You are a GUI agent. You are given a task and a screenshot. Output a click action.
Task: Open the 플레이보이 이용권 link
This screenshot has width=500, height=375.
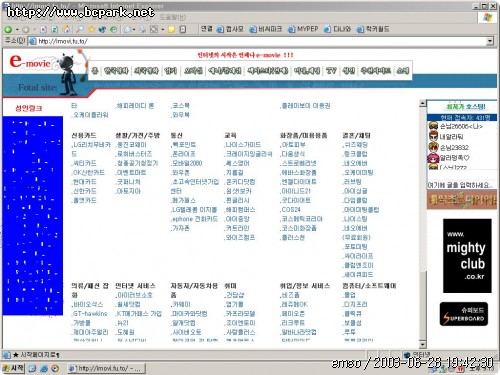click(x=305, y=106)
